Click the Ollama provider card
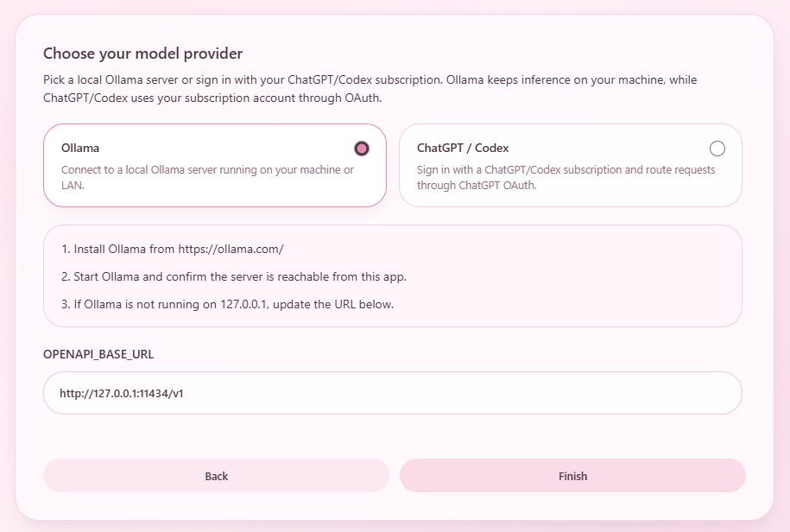This screenshot has height=532, width=790. (x=214, y=165)
